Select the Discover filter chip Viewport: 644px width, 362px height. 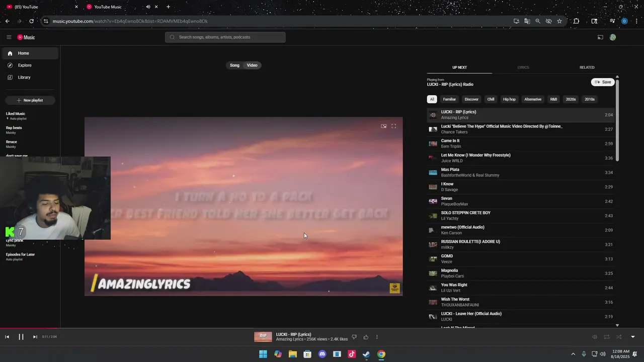471,100
